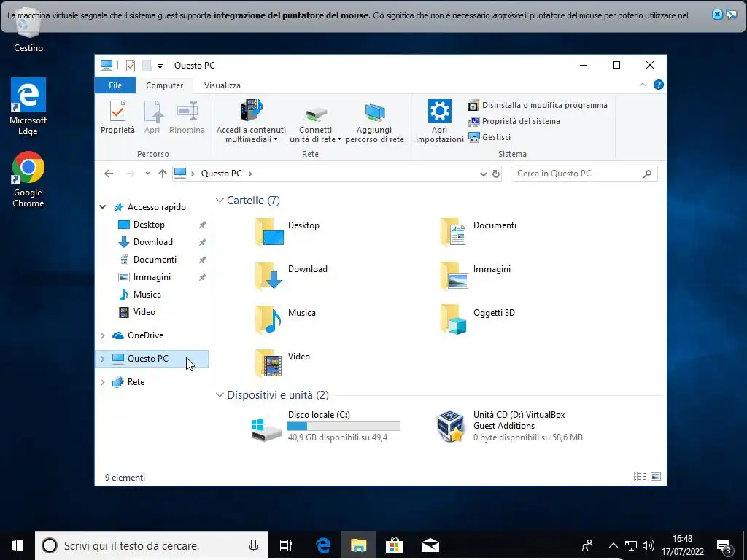Screen dimensions: 747x560
Task: Select Disco locale (C:) drive
Action: [x=326, y=426]
